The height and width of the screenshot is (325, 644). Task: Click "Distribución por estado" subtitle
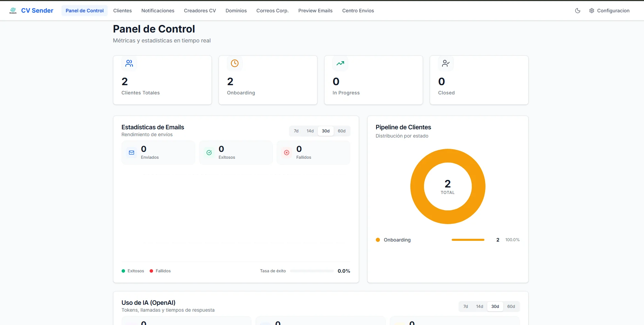coord(402,136)
